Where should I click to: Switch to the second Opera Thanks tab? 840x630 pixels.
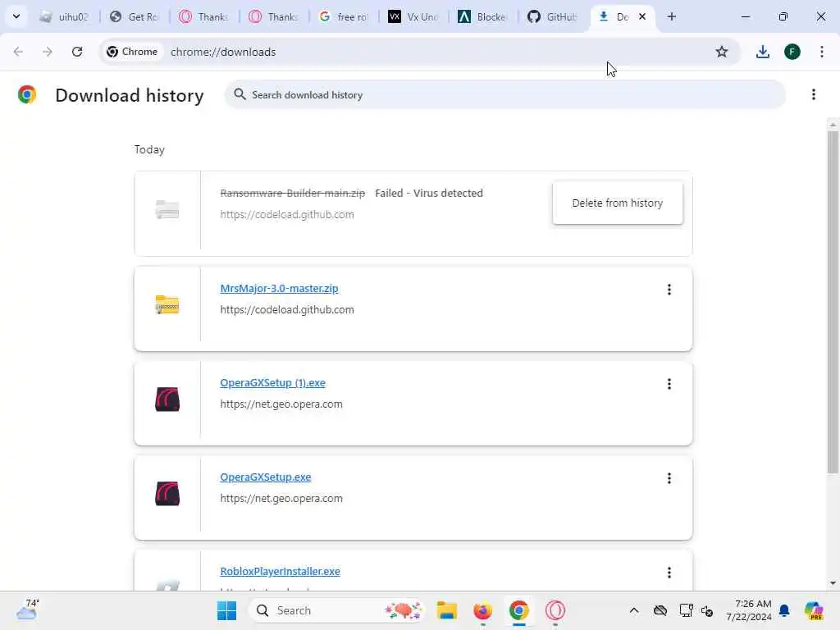pos(274,16)
